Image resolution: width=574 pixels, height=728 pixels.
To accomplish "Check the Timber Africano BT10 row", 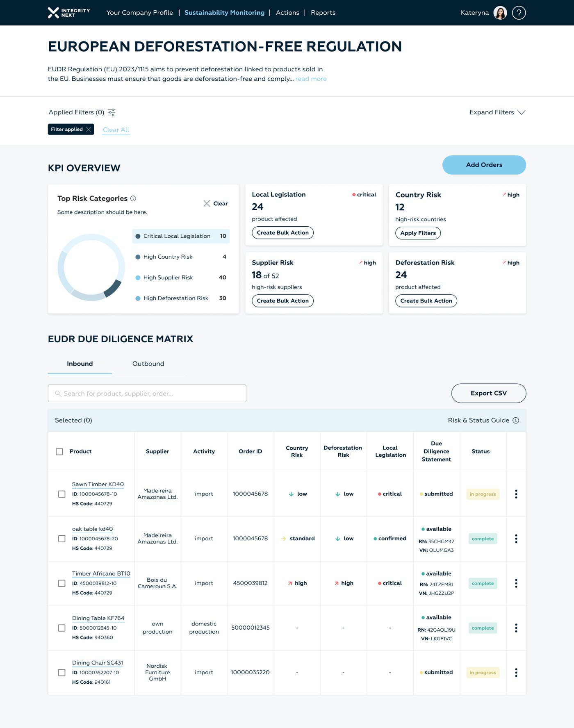I will (x=62, y=583).
